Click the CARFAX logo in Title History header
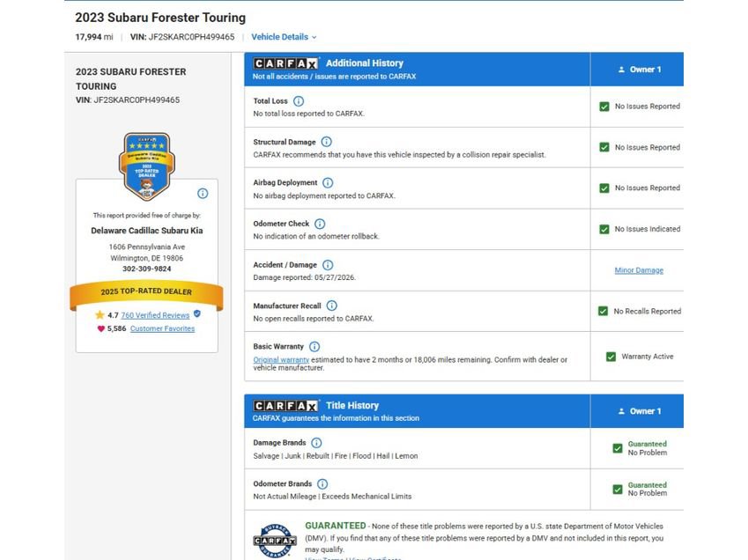Screen dimensions: 748x560 click(285, 406)
